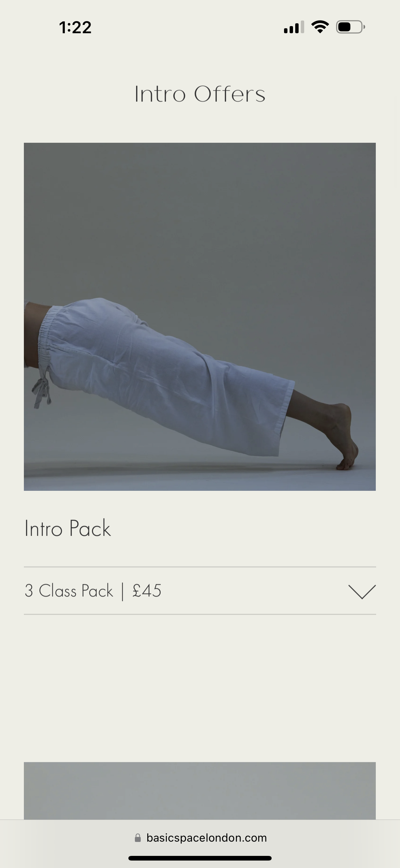The width and height of the screenshot is (400, 868).
Task: Open the plank pose Intro Pack photo
Action: click(x=200, y=317)
